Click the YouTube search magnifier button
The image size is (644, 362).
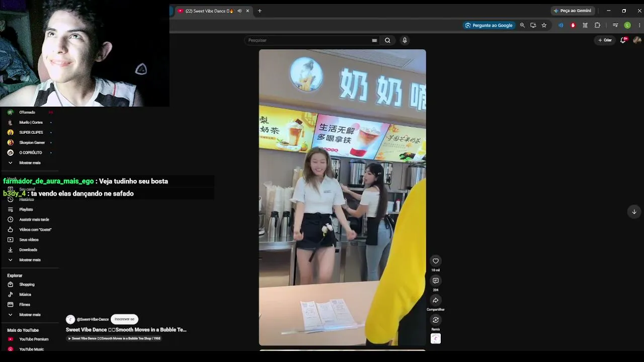tap(387, 40)
